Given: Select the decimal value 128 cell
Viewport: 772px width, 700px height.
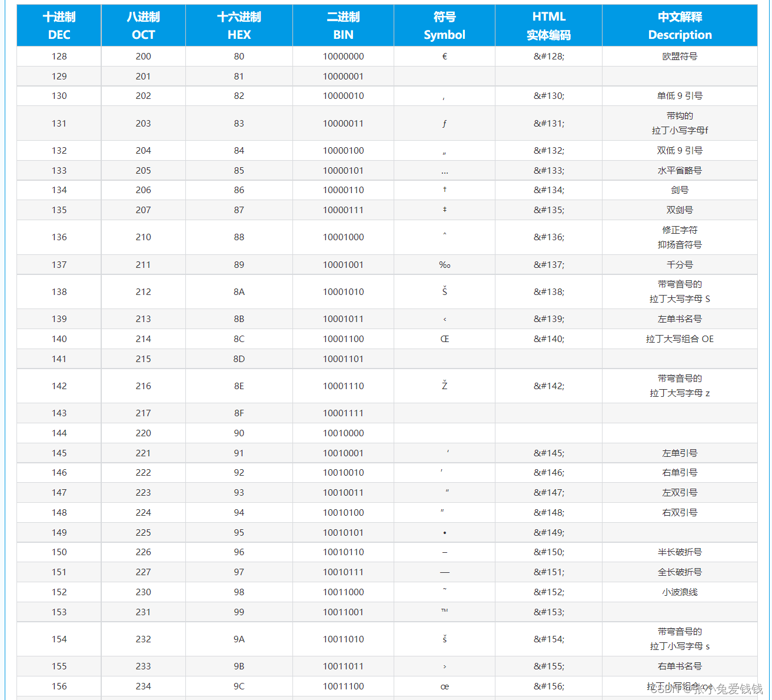Looking at the screenshot, I should [x=59, y=57].
